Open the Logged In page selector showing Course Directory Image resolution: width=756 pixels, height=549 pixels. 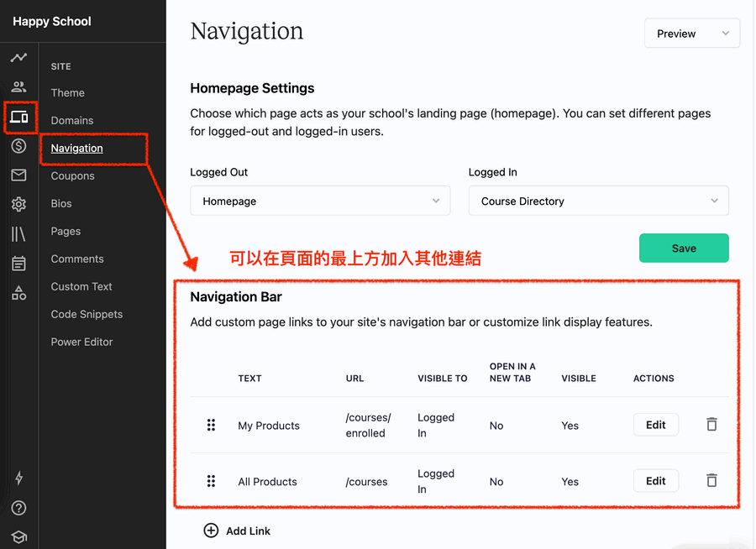coord(598,201)
